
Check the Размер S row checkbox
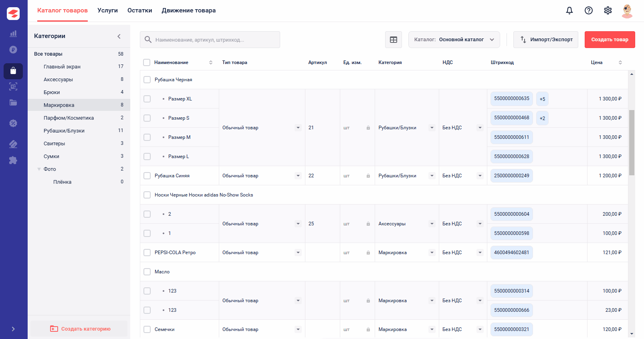point(147,118)
